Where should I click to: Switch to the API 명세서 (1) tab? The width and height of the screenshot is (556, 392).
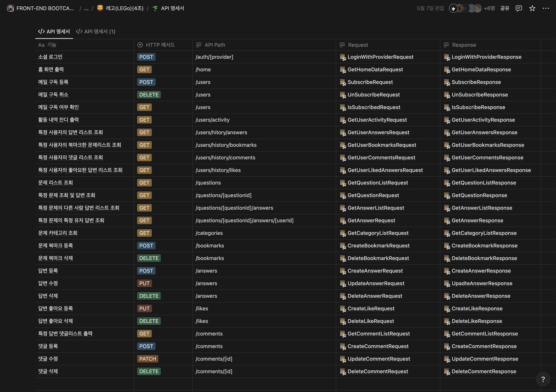[x=96, y=32]
